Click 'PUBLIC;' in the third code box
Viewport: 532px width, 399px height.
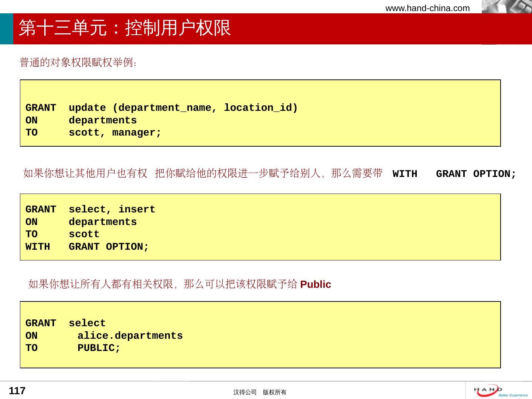pyautogui.click(x=99, y=348)
